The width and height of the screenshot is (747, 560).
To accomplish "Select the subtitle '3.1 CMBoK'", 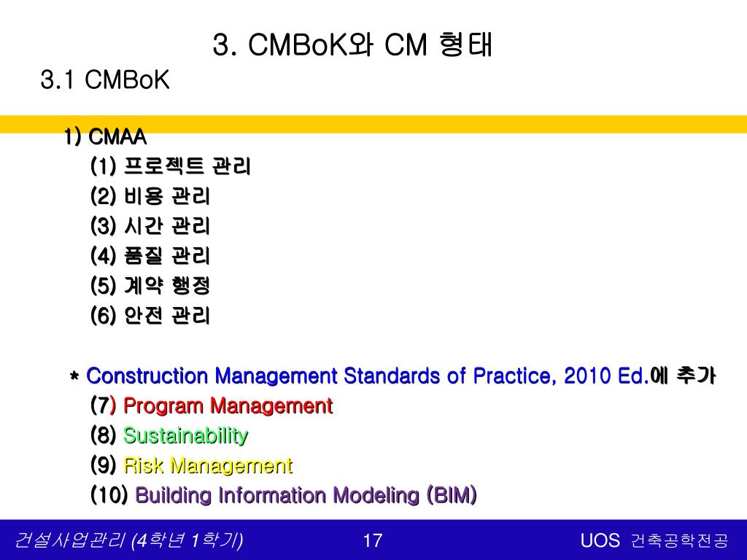I will coord(105,79).
